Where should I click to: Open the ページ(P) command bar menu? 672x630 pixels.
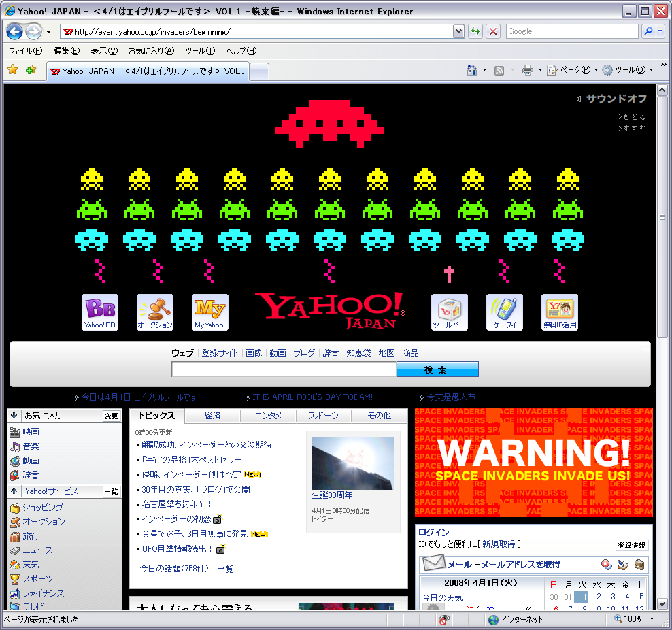(573, 70)
